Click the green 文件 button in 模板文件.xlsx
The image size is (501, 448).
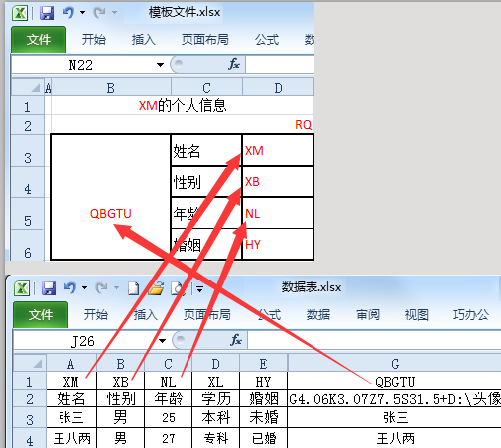tap(39, 40)
